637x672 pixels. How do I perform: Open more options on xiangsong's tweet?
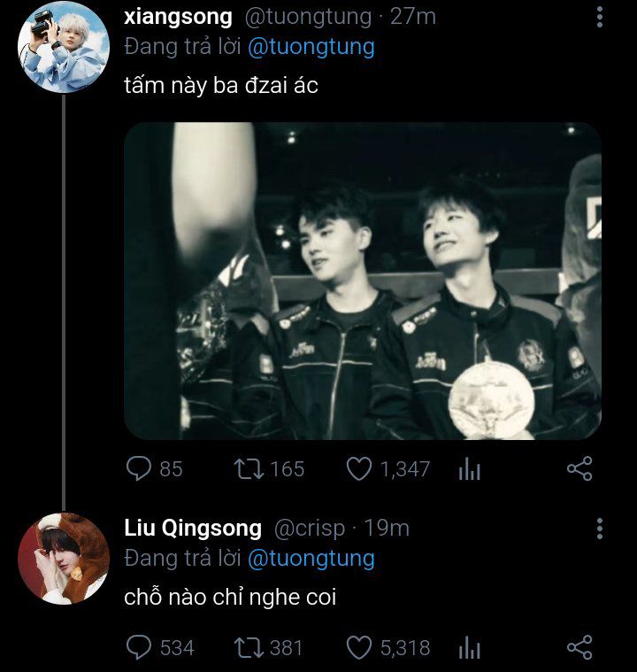pyautogui.click(x=600, y=17)
